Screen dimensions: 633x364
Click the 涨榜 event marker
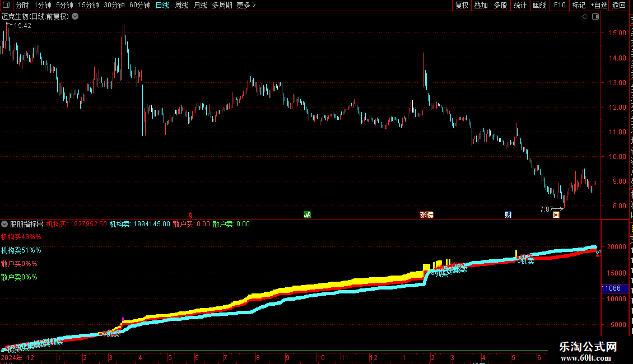[x=426, y=214]
